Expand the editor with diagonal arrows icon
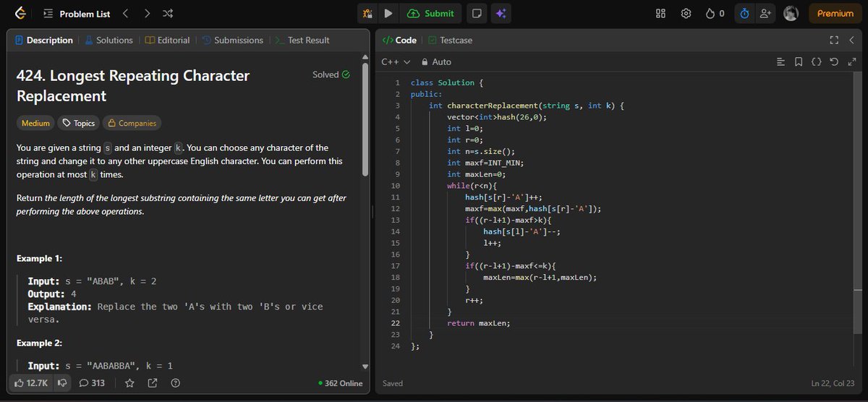This screenshot has width=868, height=402. (851, 62)
